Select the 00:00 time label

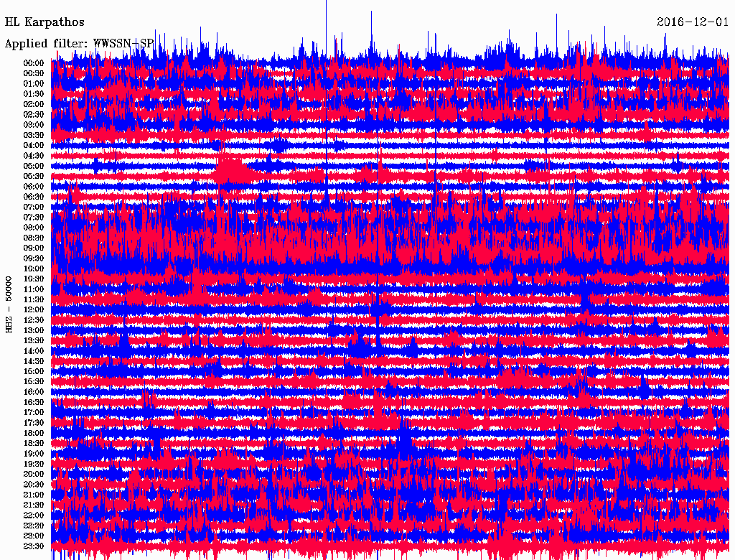[34, 63]
